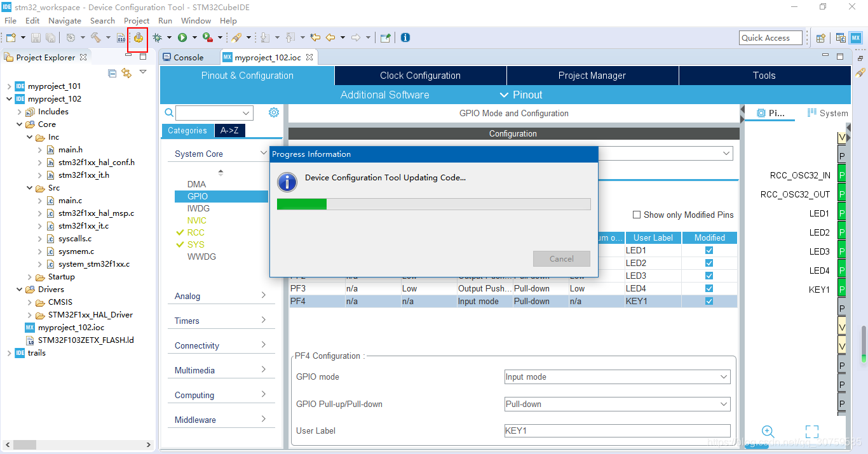The image size is (868, 454).
Task: Toggle Modified checkbox in KEY1 row
Action: point(709,301)
